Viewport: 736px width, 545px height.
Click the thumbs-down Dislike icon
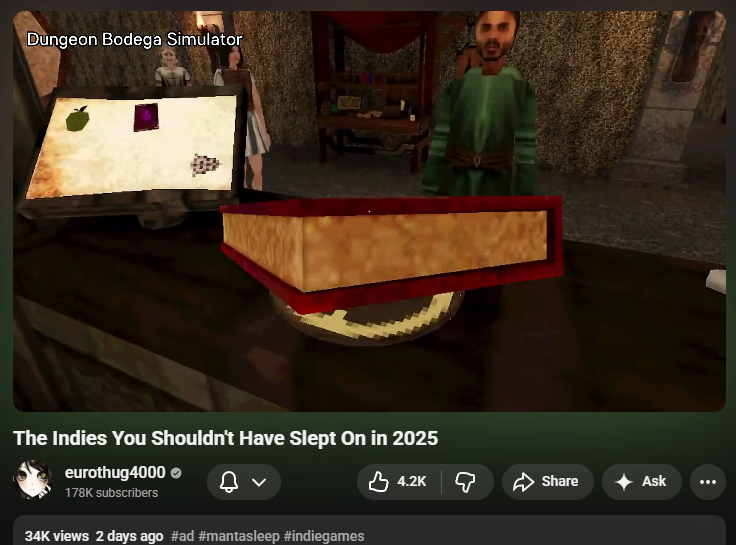point(465,482)
